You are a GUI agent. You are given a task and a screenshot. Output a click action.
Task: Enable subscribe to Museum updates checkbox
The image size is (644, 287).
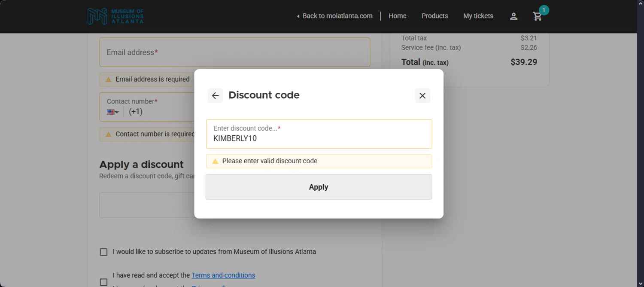103,252
